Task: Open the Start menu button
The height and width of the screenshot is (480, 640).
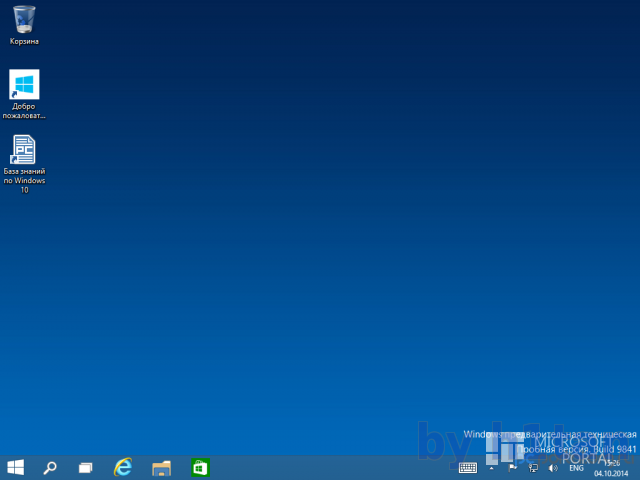Action: (x=16, y=467)
